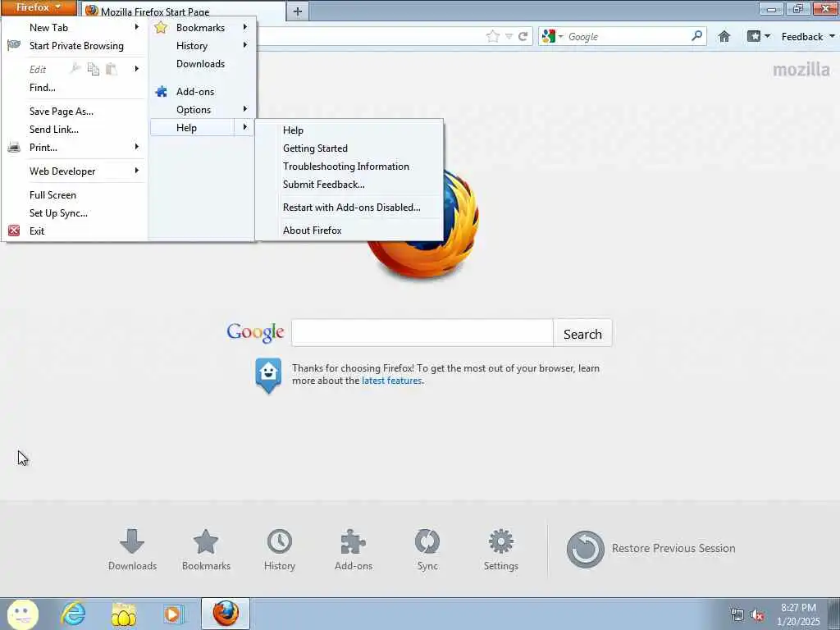The height and width of the screenshot is (630, 840).
Task: Open the file explorer folder taskbar icon
Action: 123,614
